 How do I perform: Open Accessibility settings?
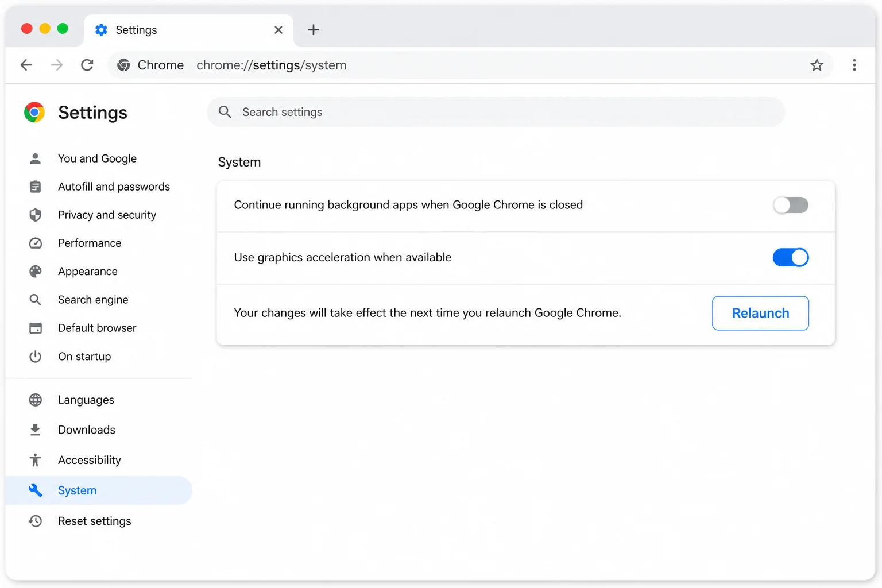point(99,460)
